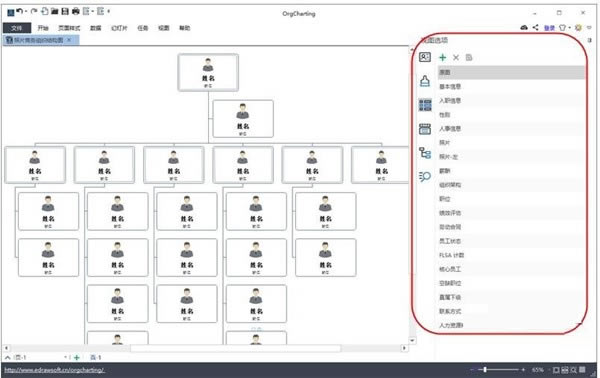The width and height of the screenshot is (600, 378).
Task: Open the search-list icon in right sidebar
Action: (x=425, y=176)
